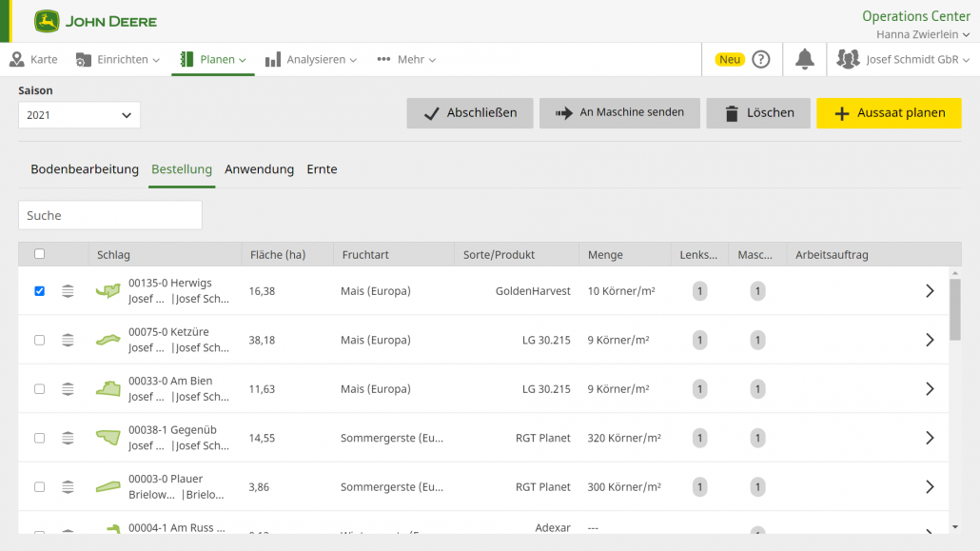
Task: Click the 320 Körner/m² quantity cell
Action: point(624,438)
